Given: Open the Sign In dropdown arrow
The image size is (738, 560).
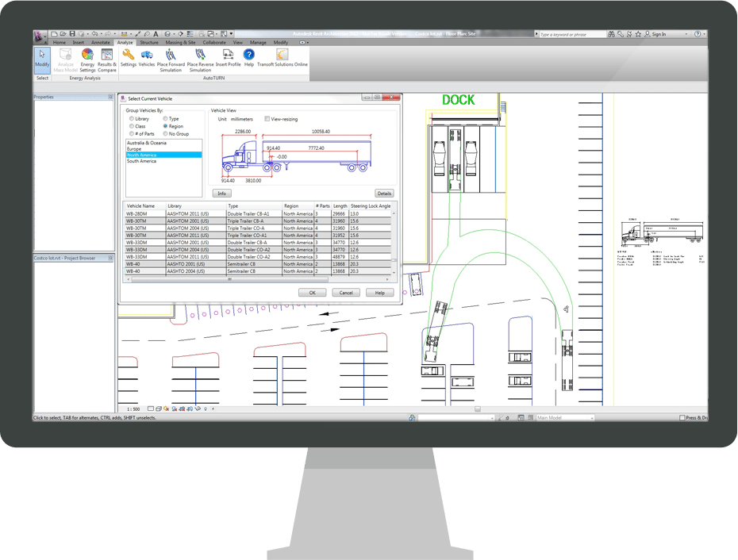Looking at the screenshot, I should coord(686,34).
